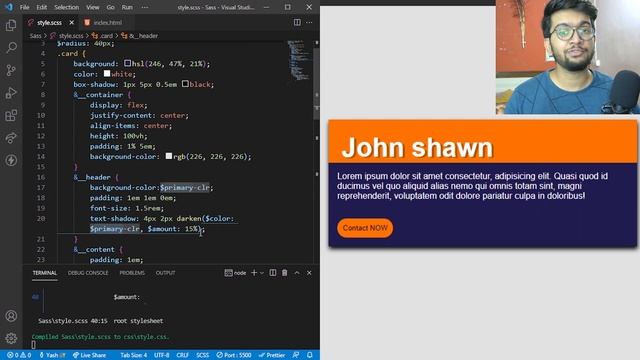Viewport: 640px width, 360px height.
Task: Open the File menu
Action: pos(24,7)
